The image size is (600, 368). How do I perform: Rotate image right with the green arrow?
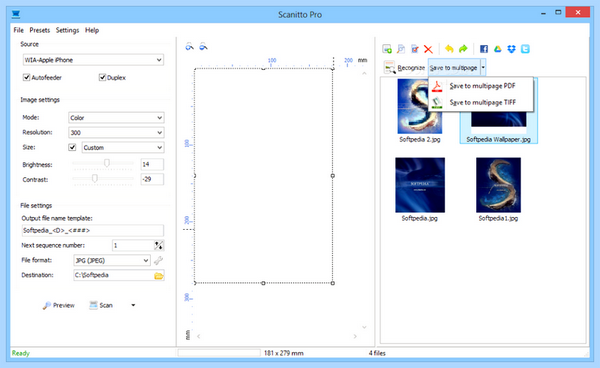click(463, 49)
